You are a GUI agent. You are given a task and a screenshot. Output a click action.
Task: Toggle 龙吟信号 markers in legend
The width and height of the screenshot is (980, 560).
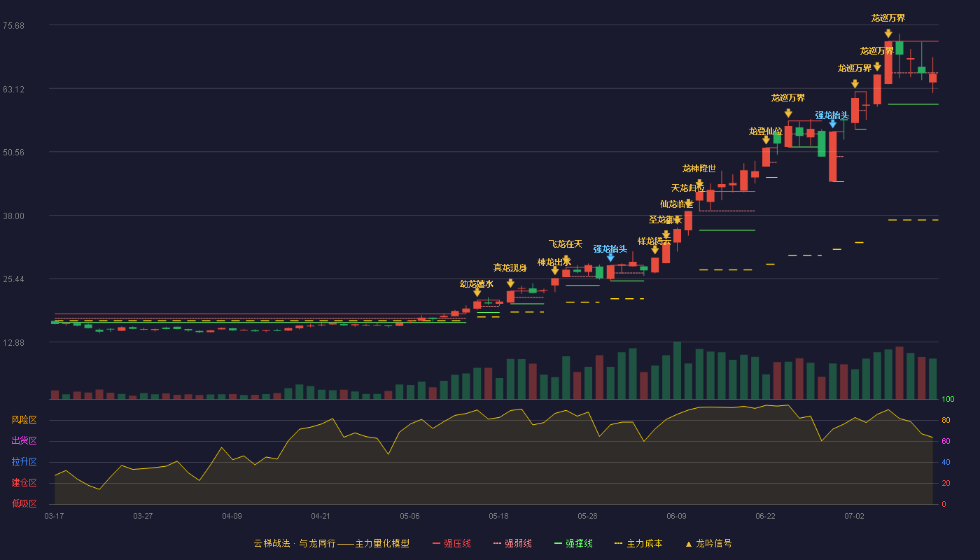[x=708, y=543]
